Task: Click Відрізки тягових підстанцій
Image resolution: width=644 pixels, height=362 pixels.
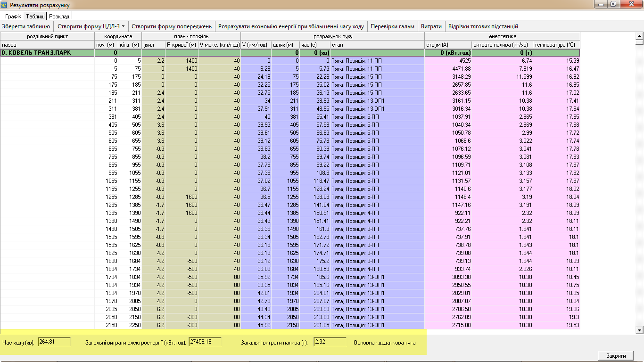Action: [x=483, y=26]
